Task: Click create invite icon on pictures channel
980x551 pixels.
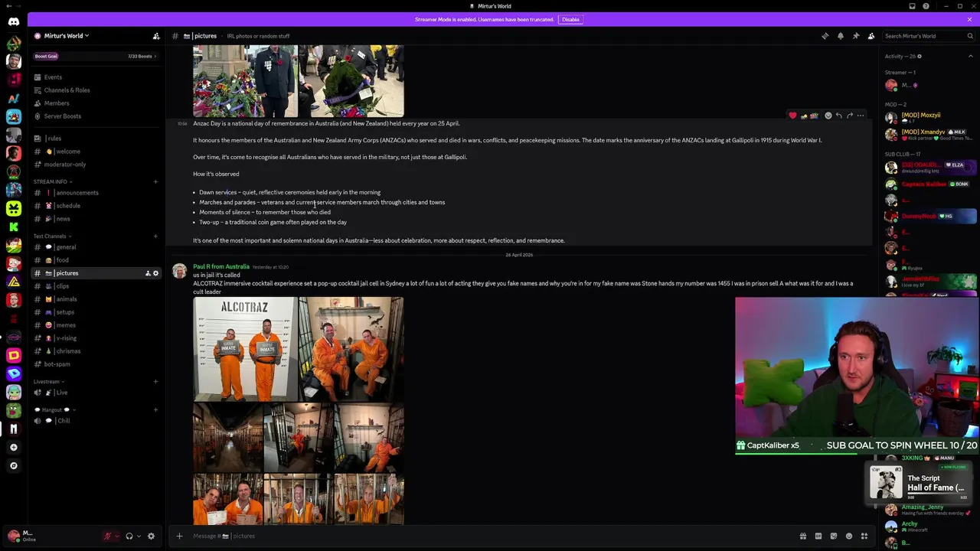Action: [147, 273]
